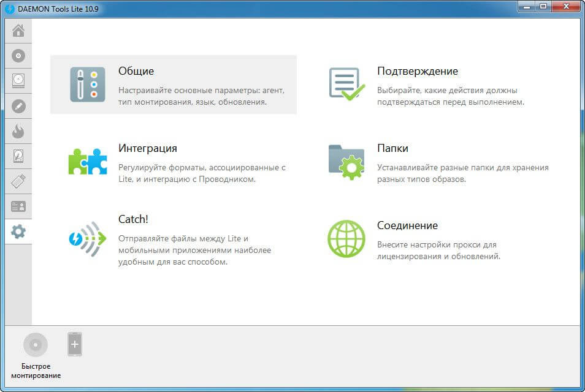The height and width of the screenshot is (392, 585).
Task: Open the Общие settings heading
Action: [x=136, y=71]
